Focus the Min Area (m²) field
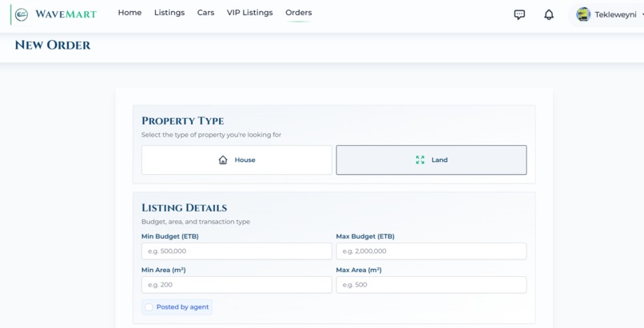This screenshot has height=328, width=644. (237, 285)
